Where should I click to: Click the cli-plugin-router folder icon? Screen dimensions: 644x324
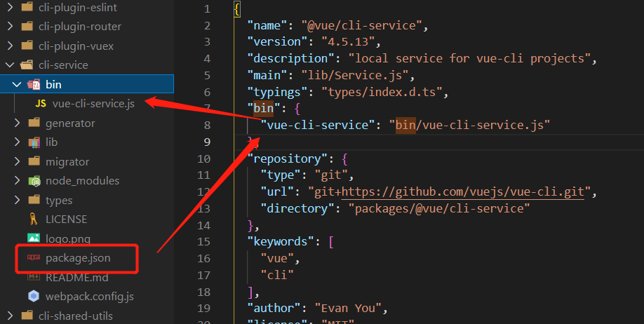[27, 26]
